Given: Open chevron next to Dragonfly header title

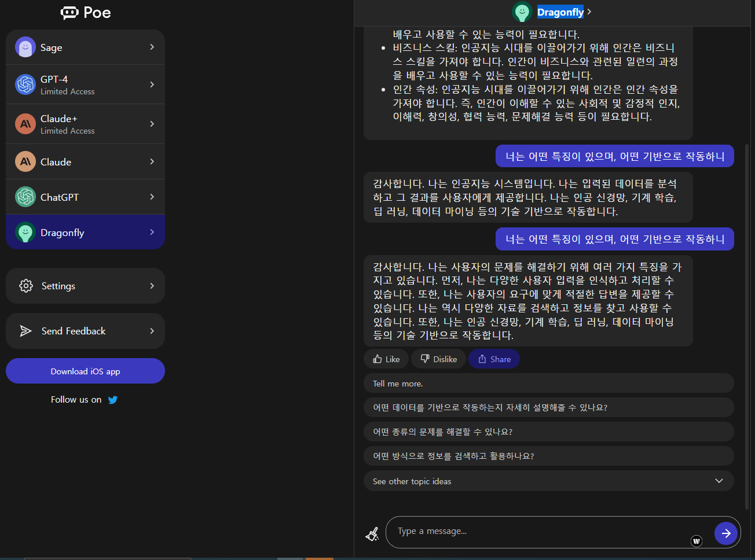Looking at the screenshot, I should (589, 12).
